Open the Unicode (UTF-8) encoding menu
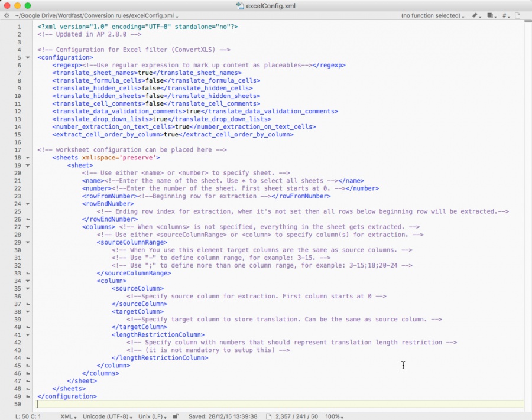The width and height of the screenshot is (532, 420). tap(107, 416)
